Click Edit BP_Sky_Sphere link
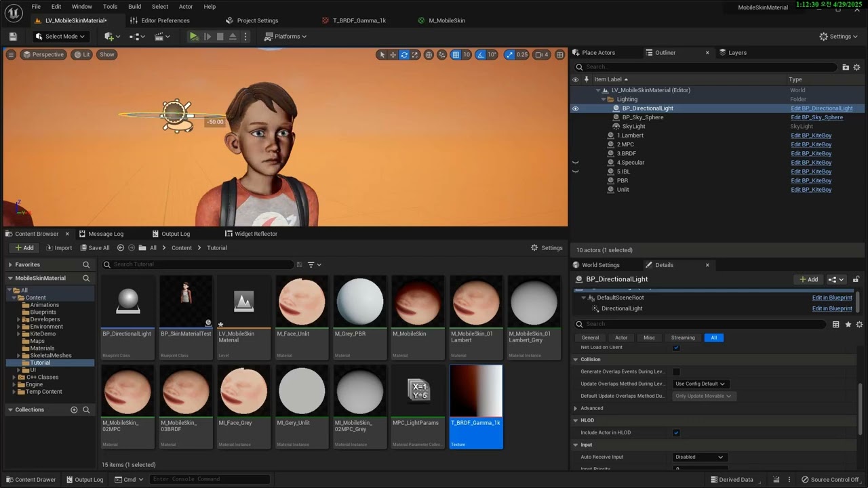 tap(816, 117)
